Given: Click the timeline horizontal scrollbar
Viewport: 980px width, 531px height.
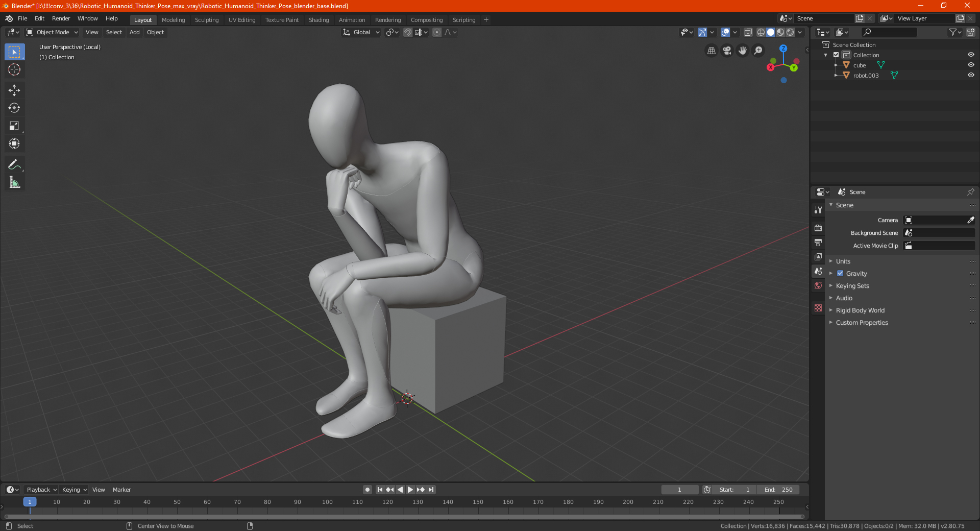Looking at the screenshot, I should click(x=404, y=517).
